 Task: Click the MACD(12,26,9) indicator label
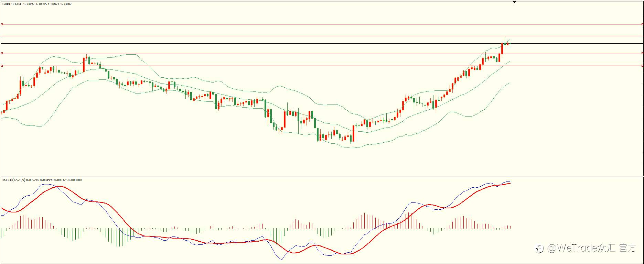tap(14, 180)
